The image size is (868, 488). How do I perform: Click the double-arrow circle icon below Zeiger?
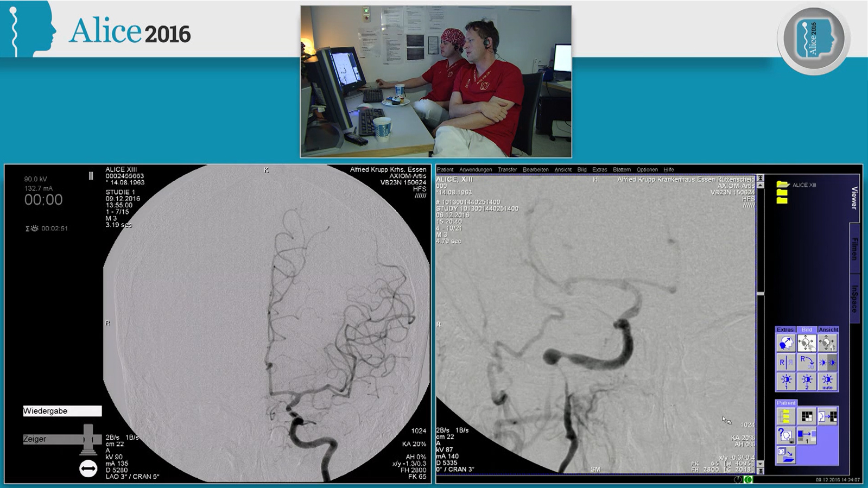[x=88, y=468]
